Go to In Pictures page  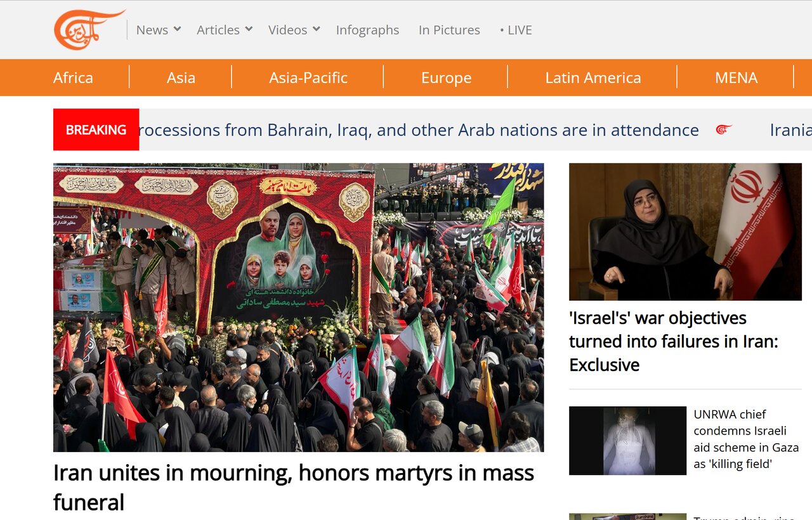tap(449, 30)
